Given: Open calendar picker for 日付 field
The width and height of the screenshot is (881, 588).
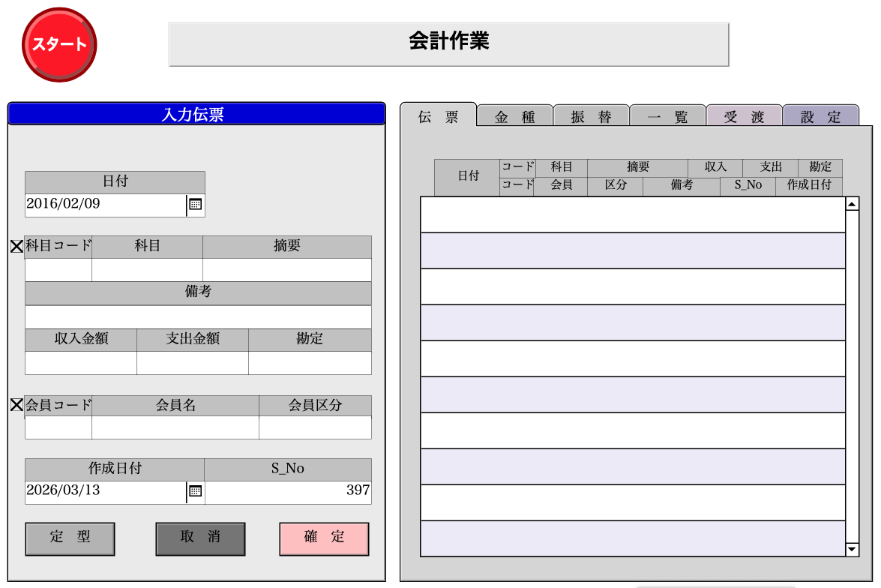Looking at the screenshot, I should (195, 204).
